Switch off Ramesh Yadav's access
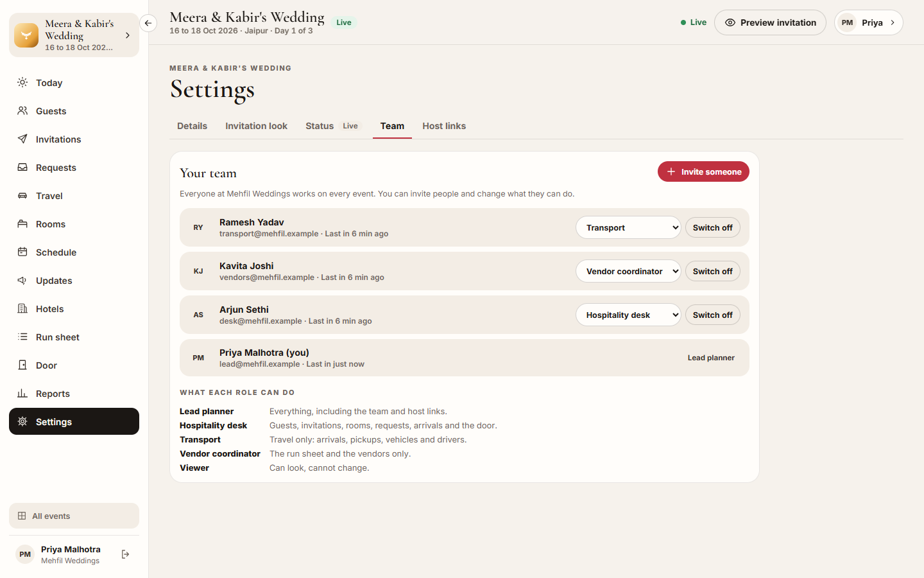 coord(713,227)
